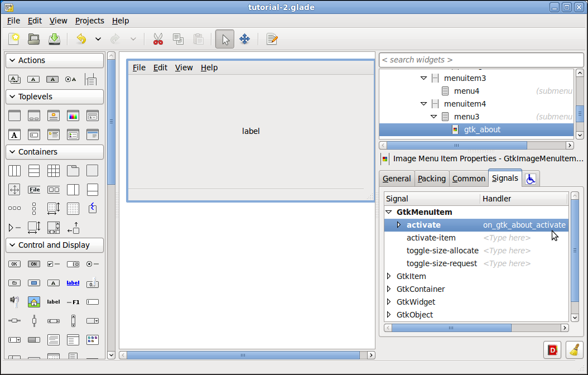Open widget properties editor icon in toolbar

pos(272,39)
